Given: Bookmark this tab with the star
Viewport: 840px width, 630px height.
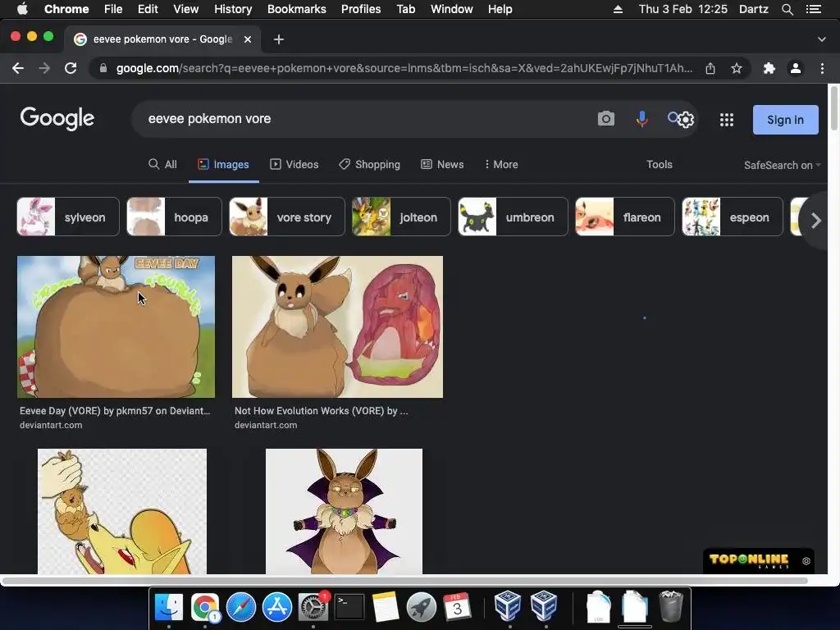Looking at the screenshot, I should coord(737,69).
